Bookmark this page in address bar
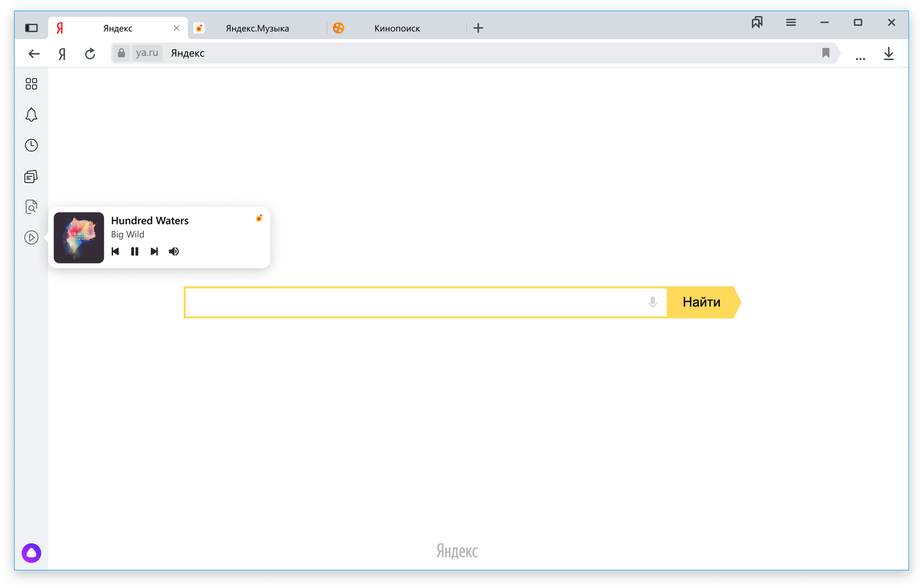The width and height of the screenshot is (923, 588). point(826,53)
